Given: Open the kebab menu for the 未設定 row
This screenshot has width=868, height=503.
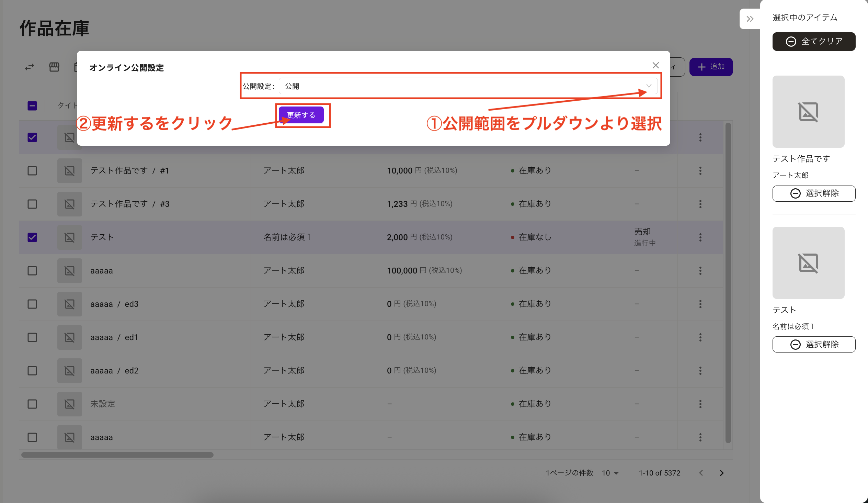Looking at the screenshot, I should (x=700, y=404).
